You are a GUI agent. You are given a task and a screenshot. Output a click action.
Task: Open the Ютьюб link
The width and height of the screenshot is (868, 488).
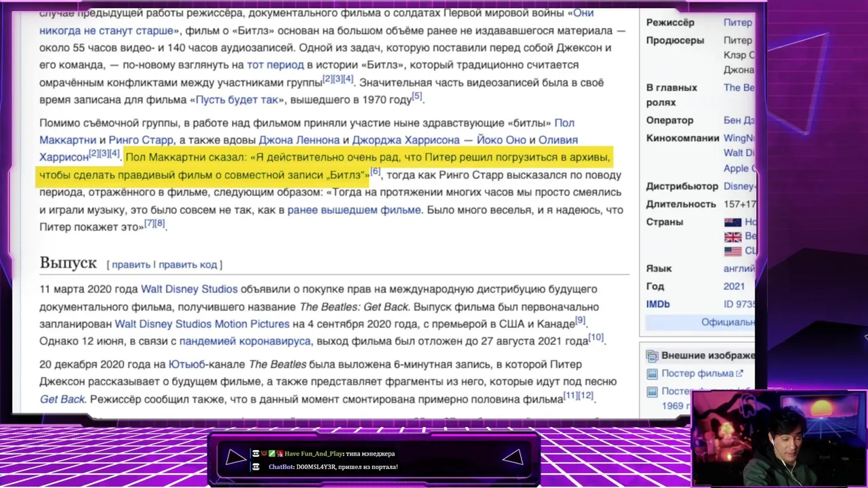186,365
